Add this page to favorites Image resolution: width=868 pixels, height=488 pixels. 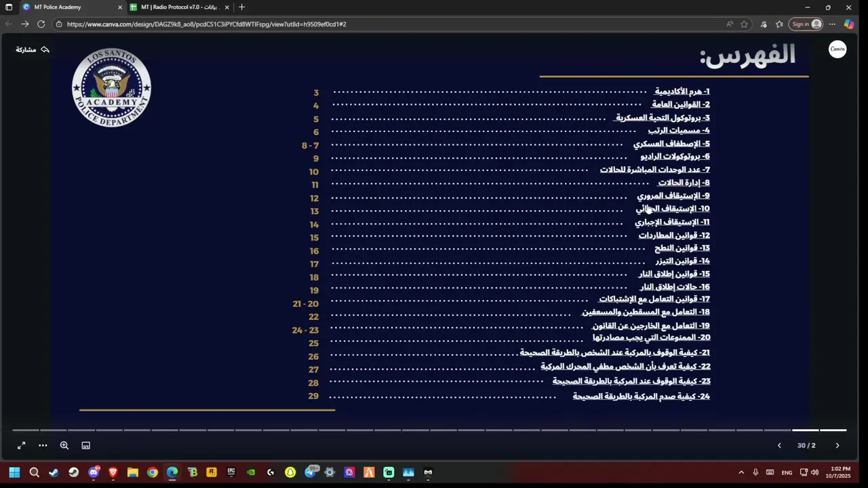(x=744, y=24)
